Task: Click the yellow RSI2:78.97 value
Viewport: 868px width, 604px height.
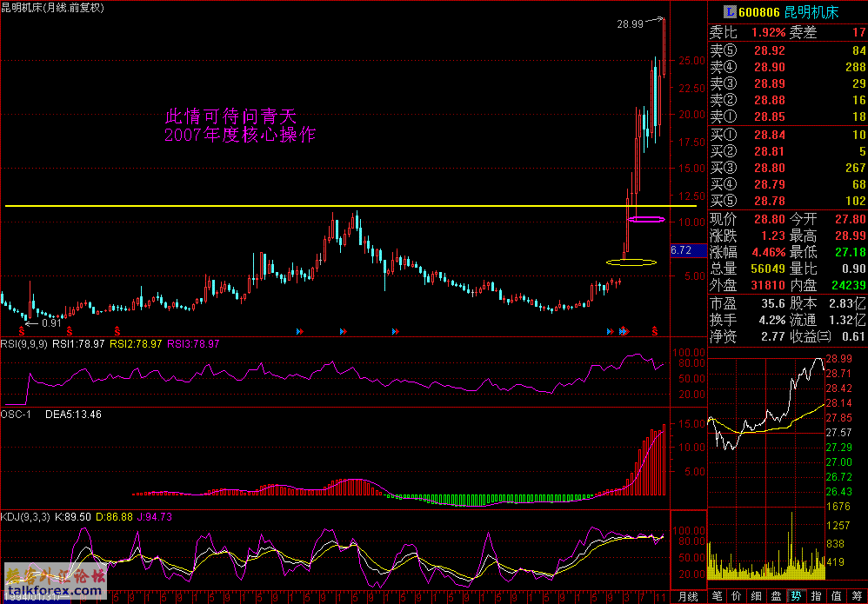Action: 137,343
